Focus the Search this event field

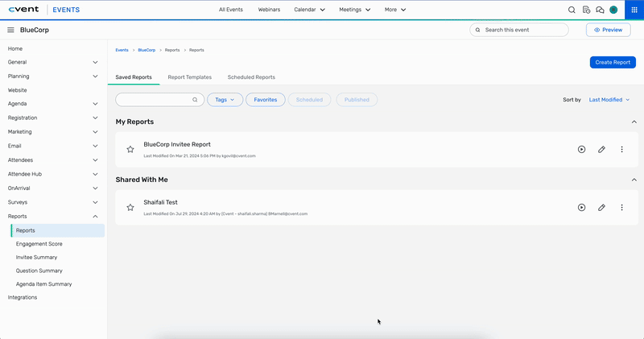[519, 30]
